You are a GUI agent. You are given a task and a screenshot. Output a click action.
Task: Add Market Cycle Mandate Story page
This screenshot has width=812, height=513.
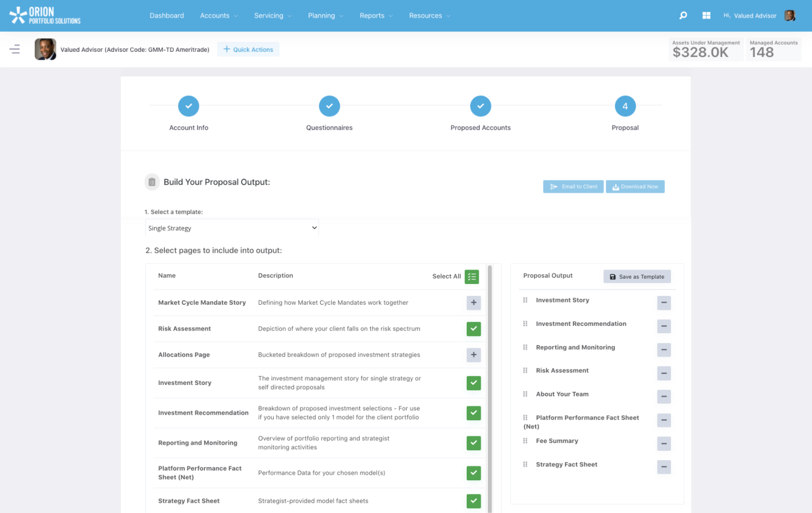tap(473, 303)
